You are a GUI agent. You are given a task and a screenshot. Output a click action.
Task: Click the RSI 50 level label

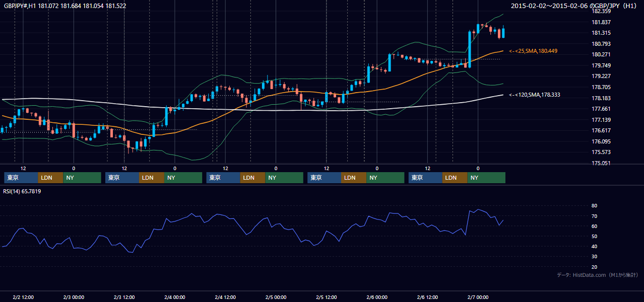click(x=594, y=236)
